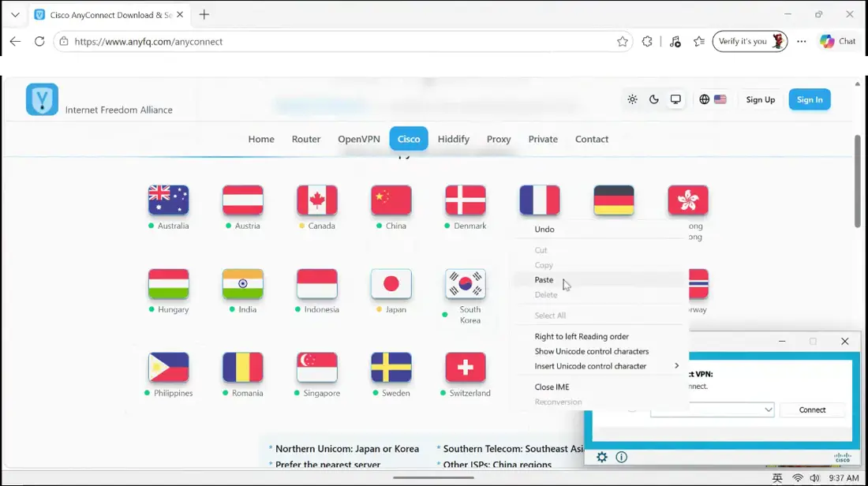Click the India flag icon
Screen dimensions: 868x486
(243, 283)
